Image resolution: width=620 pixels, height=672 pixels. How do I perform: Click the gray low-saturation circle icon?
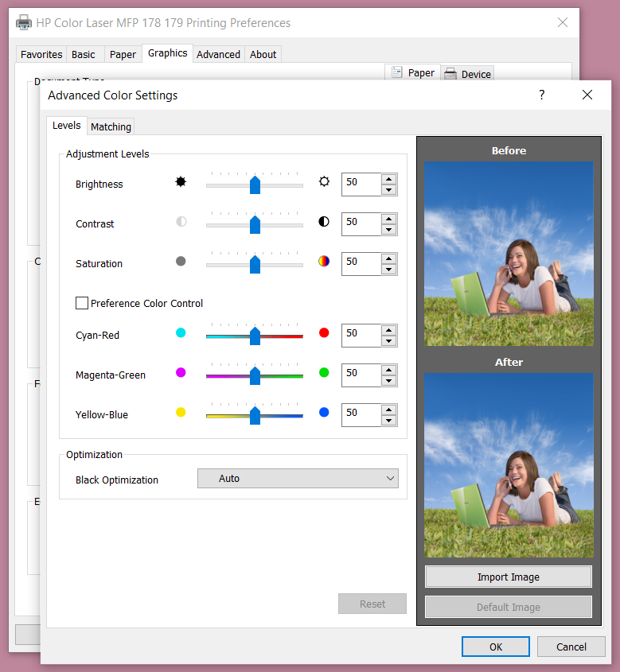click(x=181, y=261)
